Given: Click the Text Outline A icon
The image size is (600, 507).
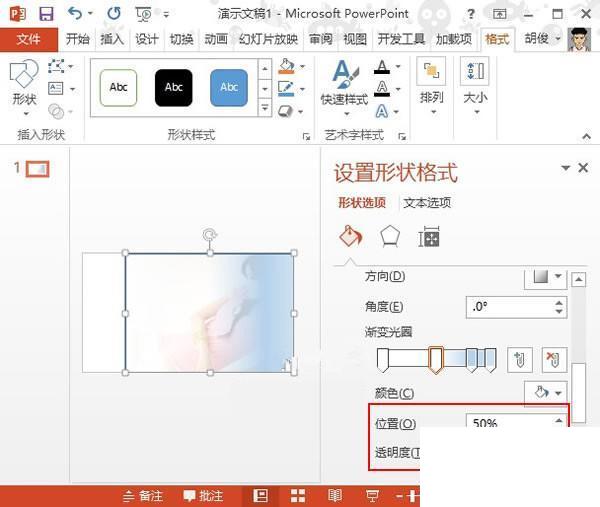Looking at the screenshot, I should [x=382, y=89].
